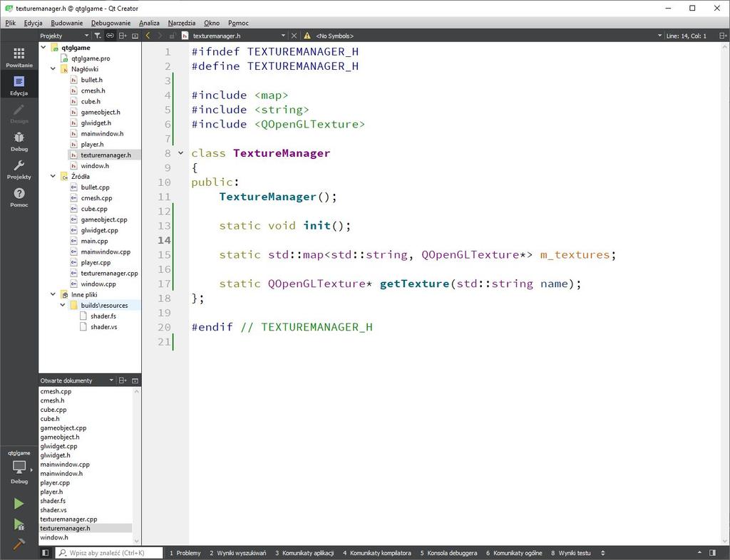730x560 pixels.
Task: Open Wyniki testu output pane
Action: pos(571,553)
